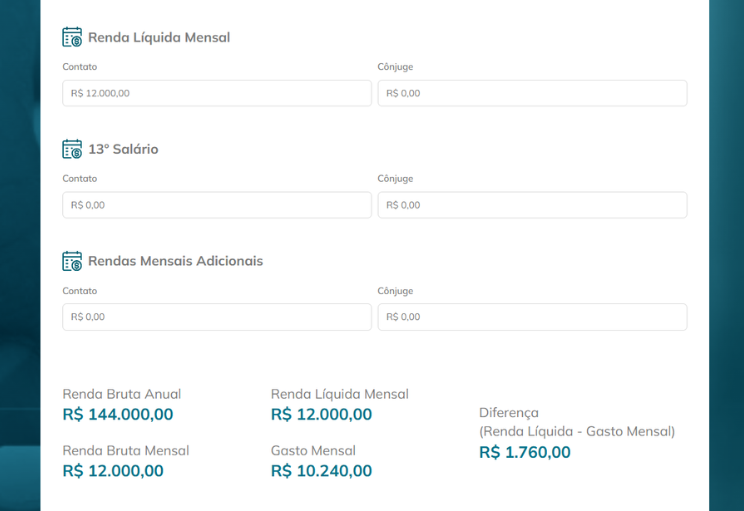Select the Cônjuge input for 13° Salário
Screen dimensions: 744x511
pyautogui.click(x=532, y=205)
